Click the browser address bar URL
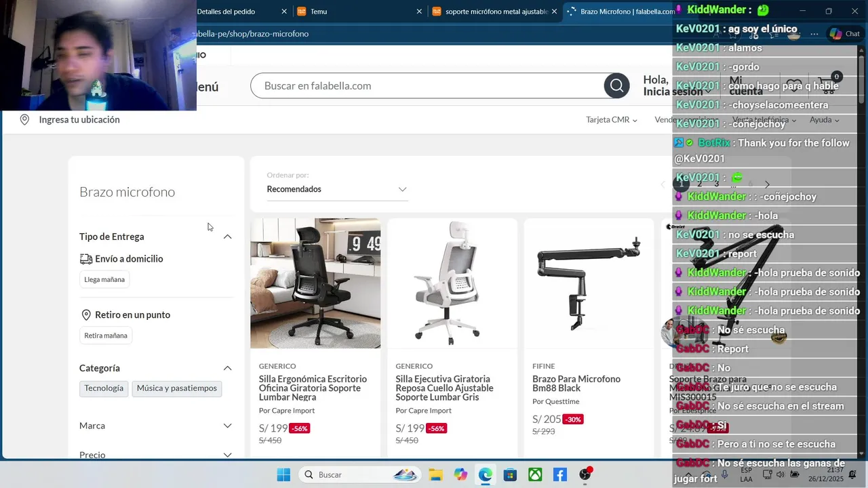Image resolution: width=868 pixels, height=488 pixels. pyautogui.click(x=252, y=34)
